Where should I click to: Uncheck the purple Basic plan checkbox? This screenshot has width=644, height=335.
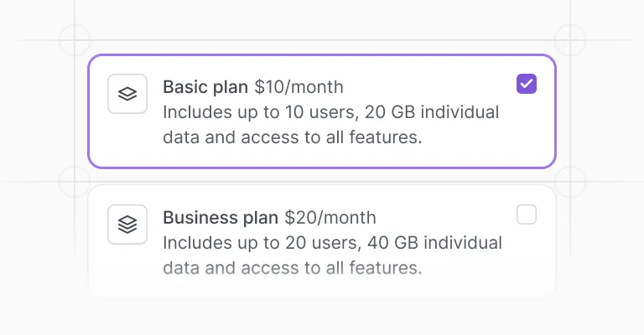527,84
